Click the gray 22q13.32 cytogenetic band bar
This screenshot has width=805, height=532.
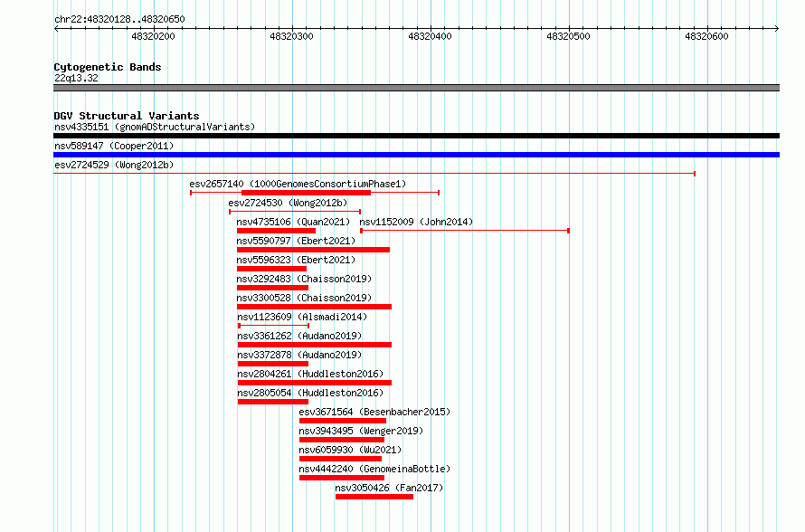[x=416, y=88]
